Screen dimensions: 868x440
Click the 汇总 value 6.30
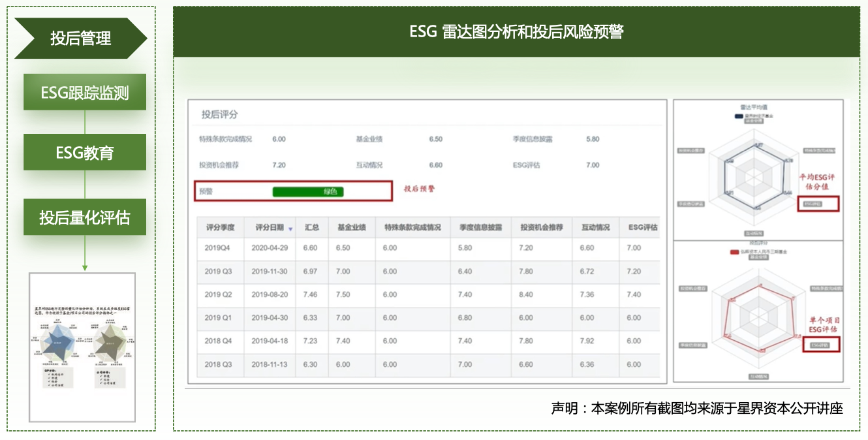311,364
